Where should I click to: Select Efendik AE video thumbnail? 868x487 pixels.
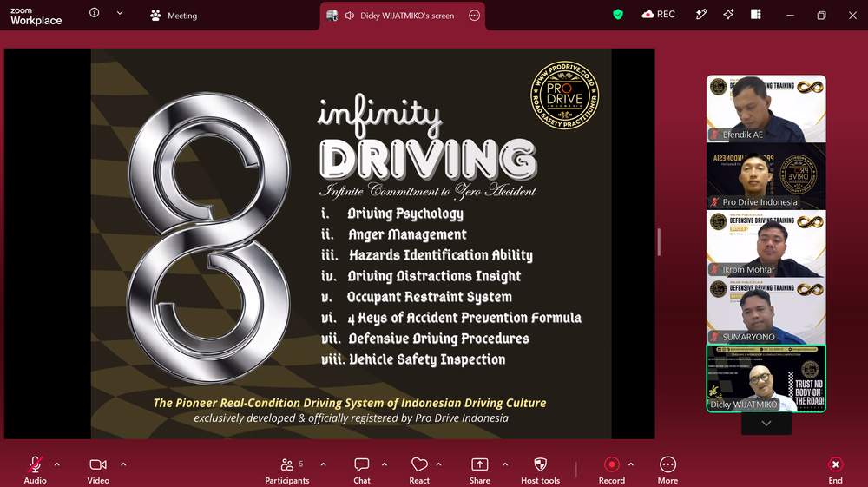click(x=766, y=109)
